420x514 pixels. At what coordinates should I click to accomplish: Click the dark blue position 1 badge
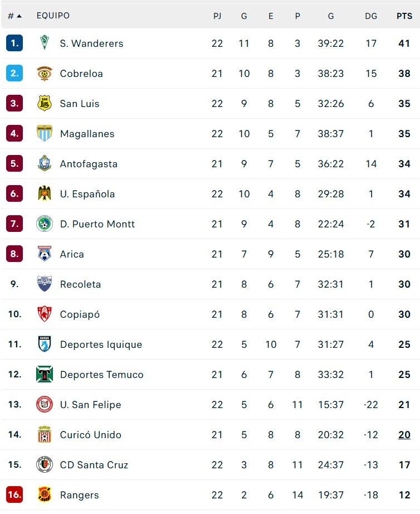14,43
